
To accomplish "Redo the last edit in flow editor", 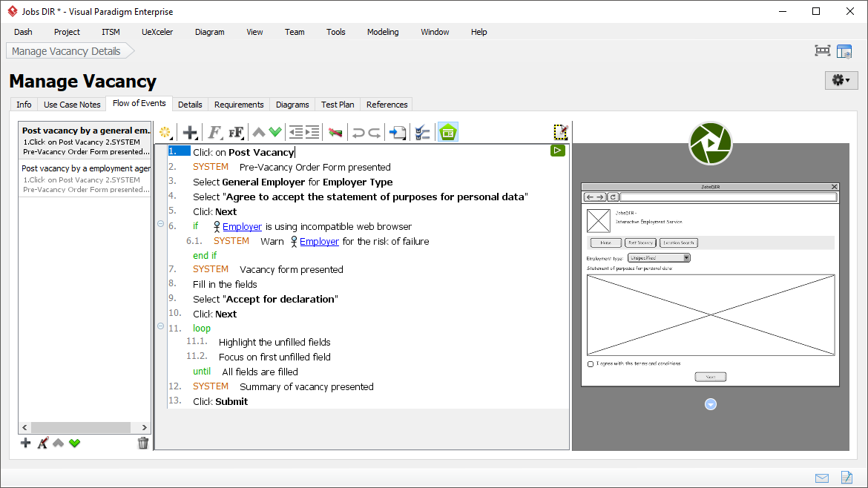I will pyautogui.click(x=375, y=133).
